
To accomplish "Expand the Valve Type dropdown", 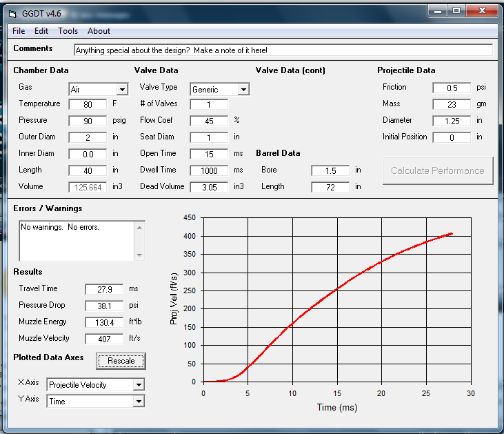I will [x=243, y=90].
